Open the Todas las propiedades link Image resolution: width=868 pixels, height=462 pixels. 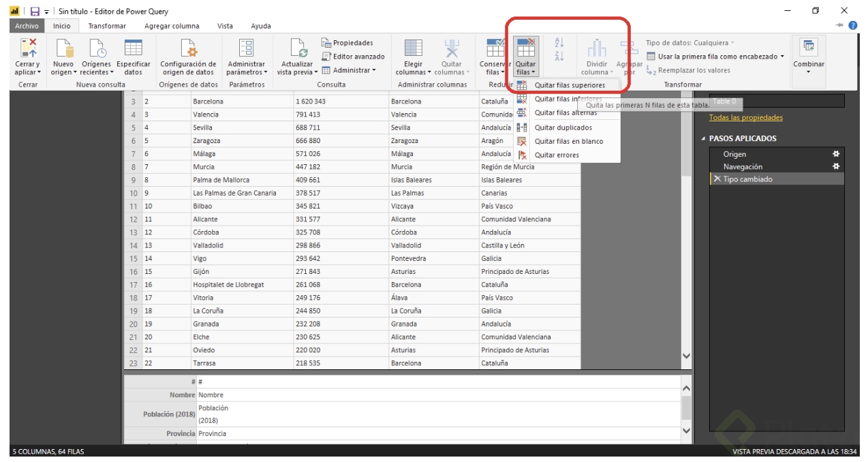tap(746, 117)
